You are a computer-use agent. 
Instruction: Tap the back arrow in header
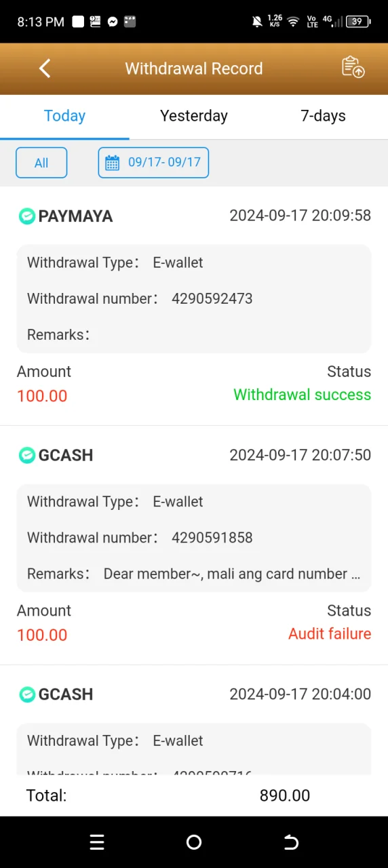[45, 68]
